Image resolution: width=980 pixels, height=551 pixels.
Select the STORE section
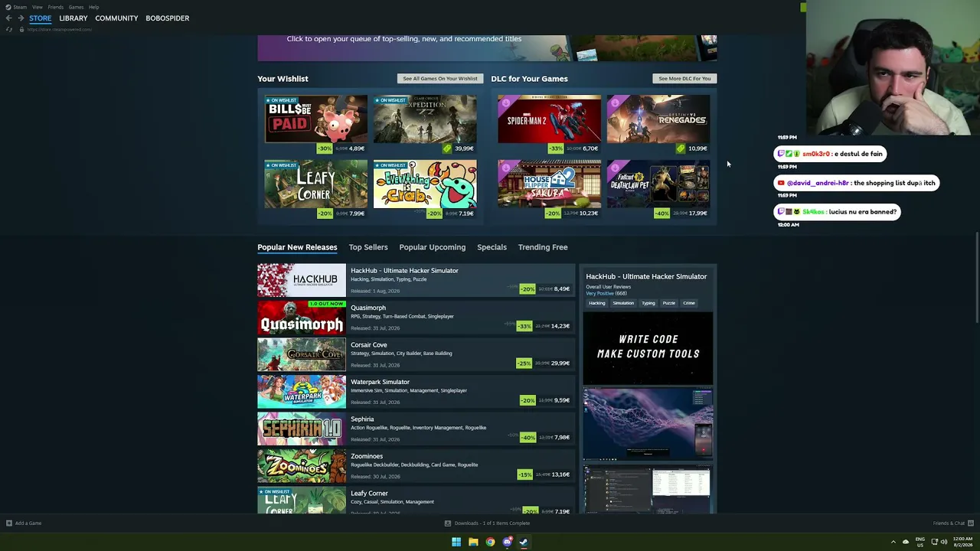[41, 18]
